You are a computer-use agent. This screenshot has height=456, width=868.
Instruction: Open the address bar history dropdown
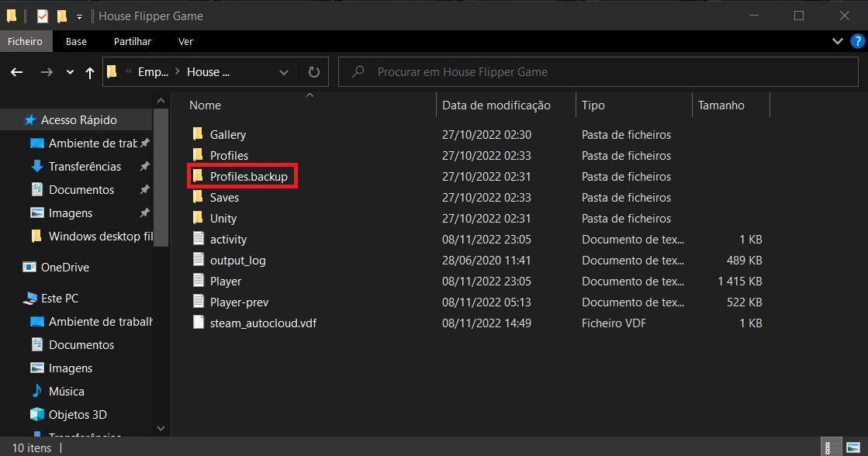(x=283, y=72)
